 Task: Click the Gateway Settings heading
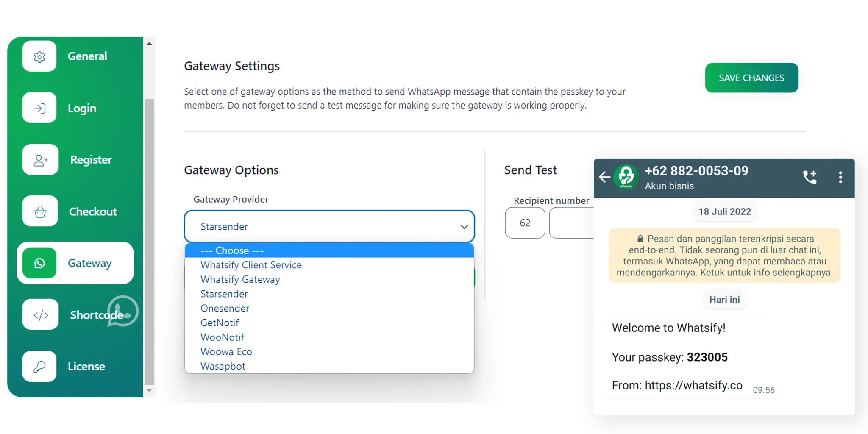pos(232,66)
